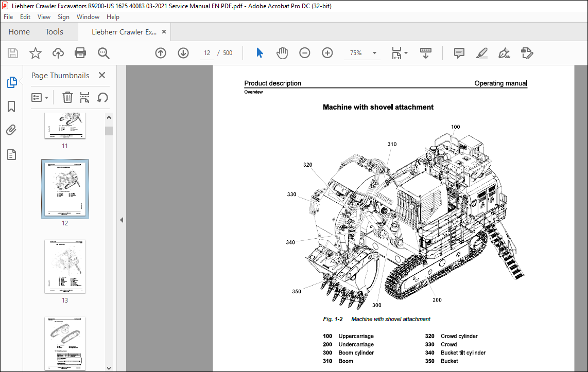This screenshot has width=588, height=372.
Task: Open the File menu
Action: click(x=8, y=17)
